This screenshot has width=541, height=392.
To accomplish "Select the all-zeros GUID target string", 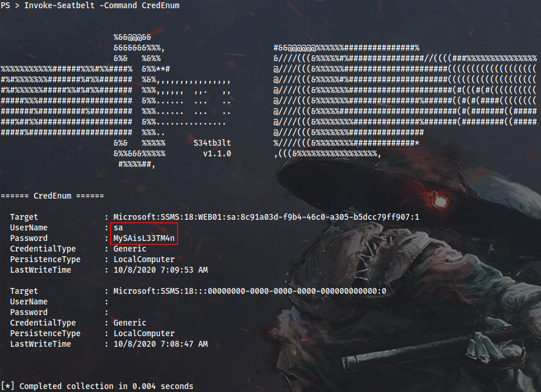I will coord(249,291).
